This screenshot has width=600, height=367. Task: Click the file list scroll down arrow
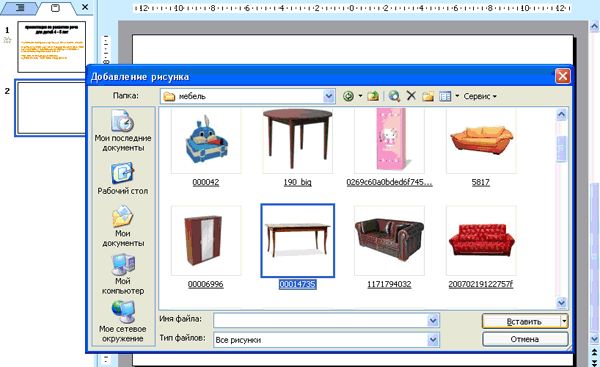561,303
